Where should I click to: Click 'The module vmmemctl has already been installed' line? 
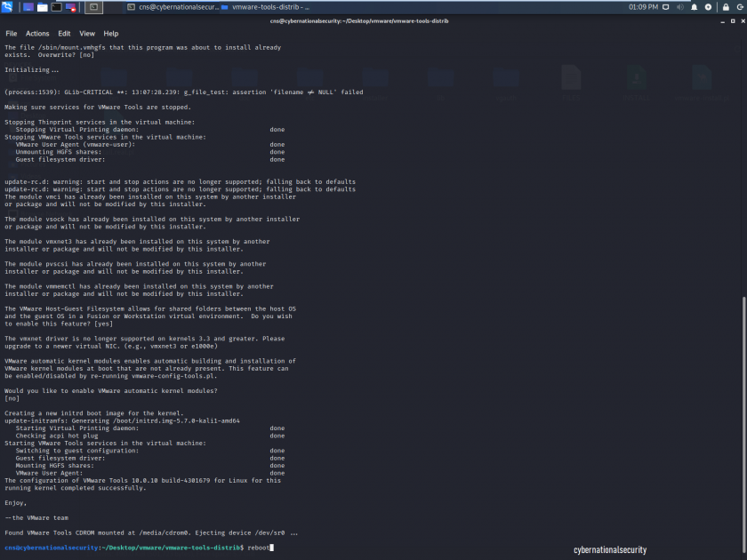(x=139, y=286)
